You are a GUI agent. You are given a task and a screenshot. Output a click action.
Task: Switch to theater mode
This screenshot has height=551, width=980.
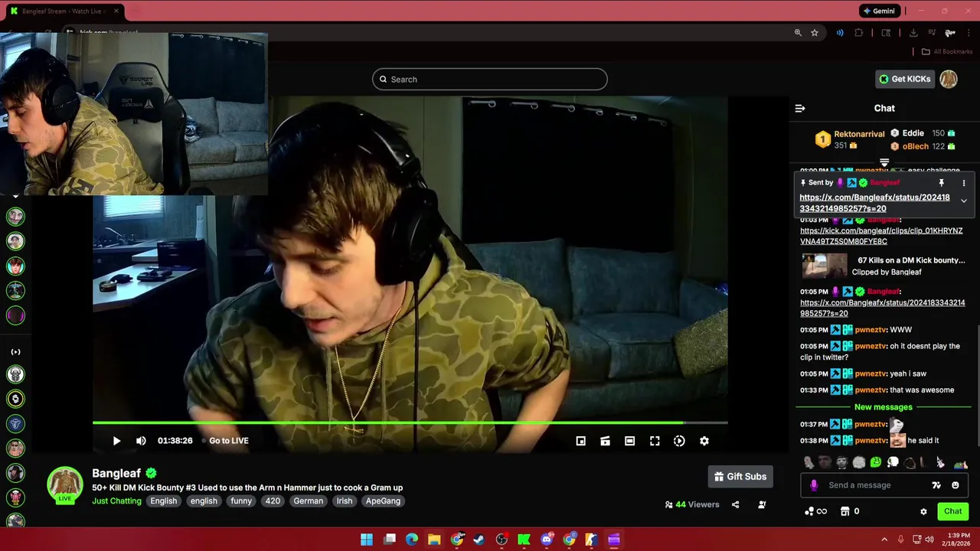coord(629,441)
